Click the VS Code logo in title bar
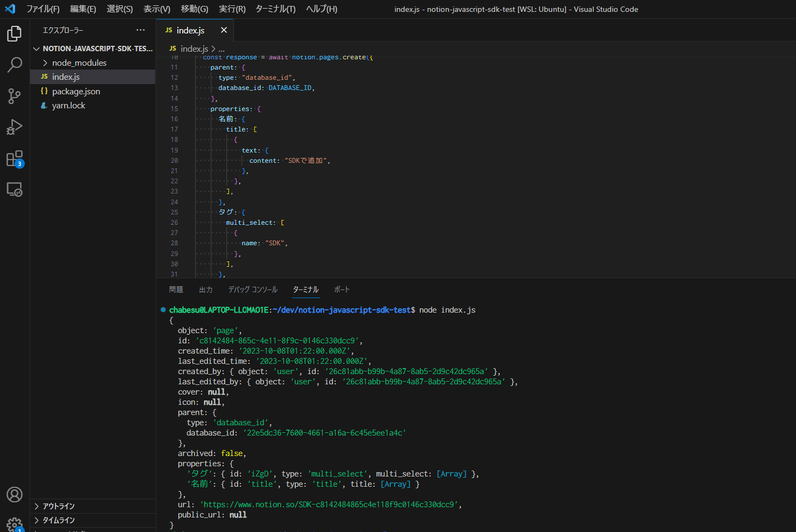The height and width of the screenshot is (532, 796). coord(10,9)
